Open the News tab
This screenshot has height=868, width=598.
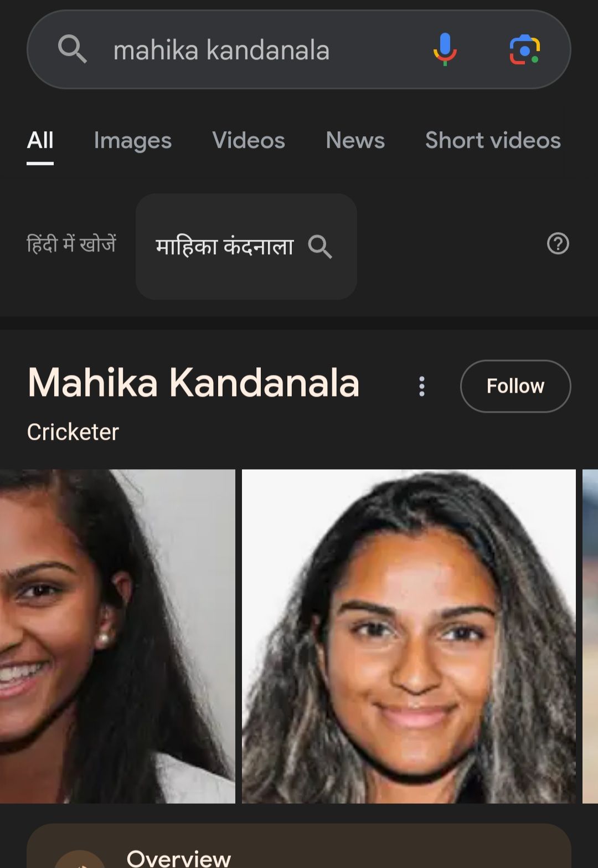pos(355,141)
